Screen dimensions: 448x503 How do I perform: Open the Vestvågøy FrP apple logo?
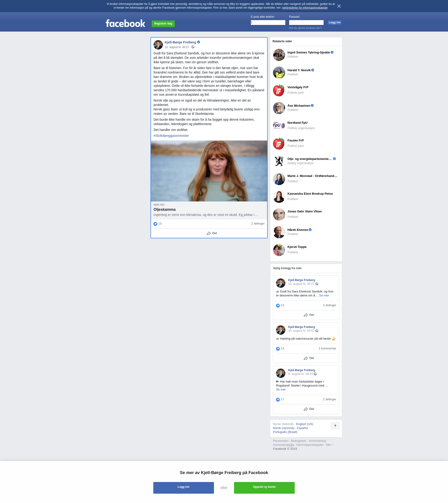279,90
